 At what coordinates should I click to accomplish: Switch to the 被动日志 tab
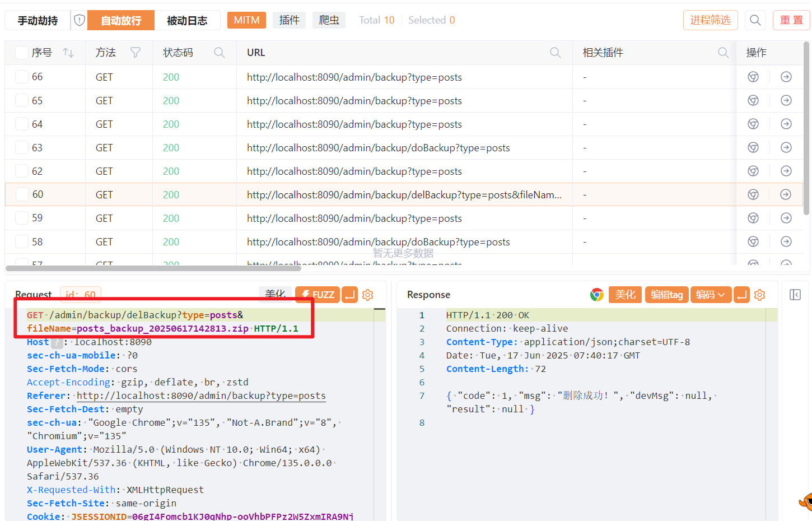[x=187, y=20]
